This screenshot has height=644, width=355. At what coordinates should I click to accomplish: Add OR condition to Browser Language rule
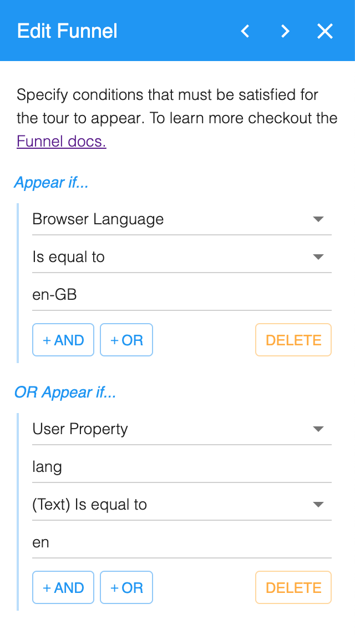point(126,340)
